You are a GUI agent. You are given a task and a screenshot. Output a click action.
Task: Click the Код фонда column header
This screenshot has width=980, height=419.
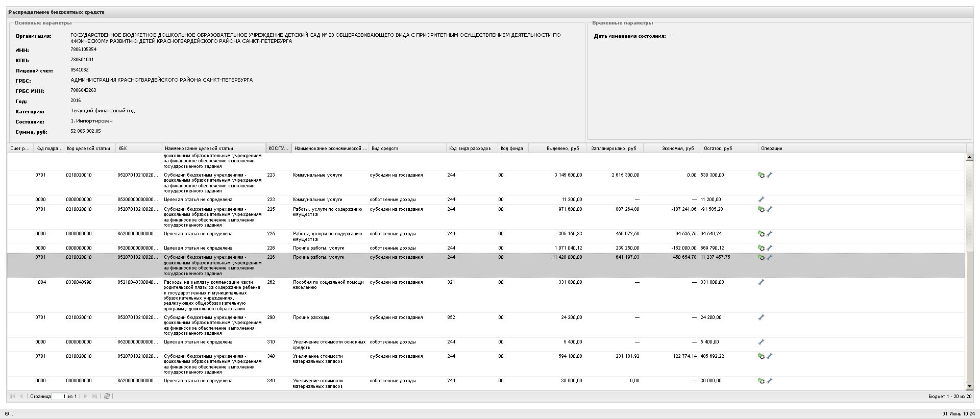click(513, 149)
